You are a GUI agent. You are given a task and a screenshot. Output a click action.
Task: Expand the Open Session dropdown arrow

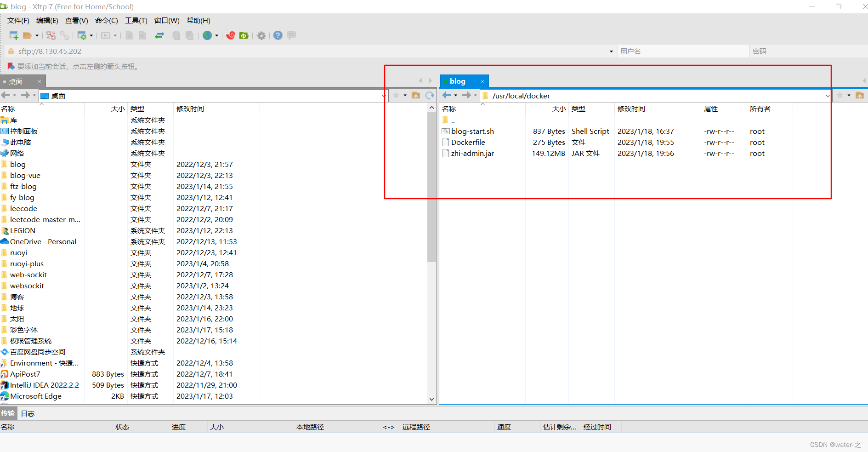pyautogui.click(x=37, y=35)
